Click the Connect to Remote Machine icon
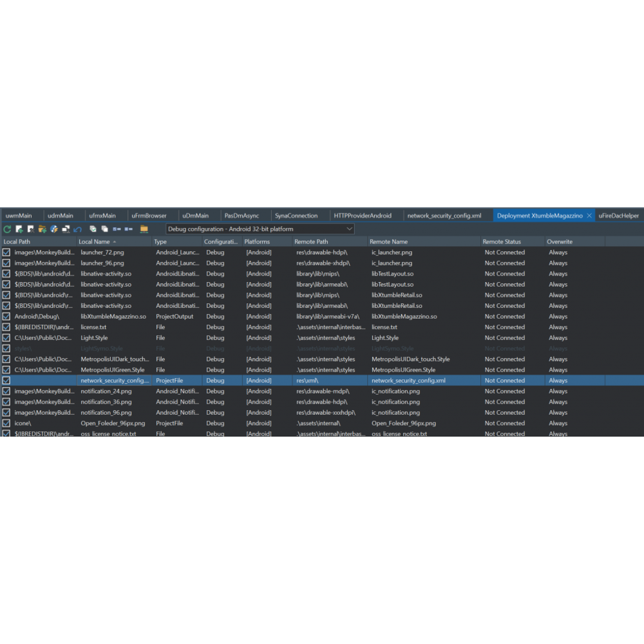 66,229
